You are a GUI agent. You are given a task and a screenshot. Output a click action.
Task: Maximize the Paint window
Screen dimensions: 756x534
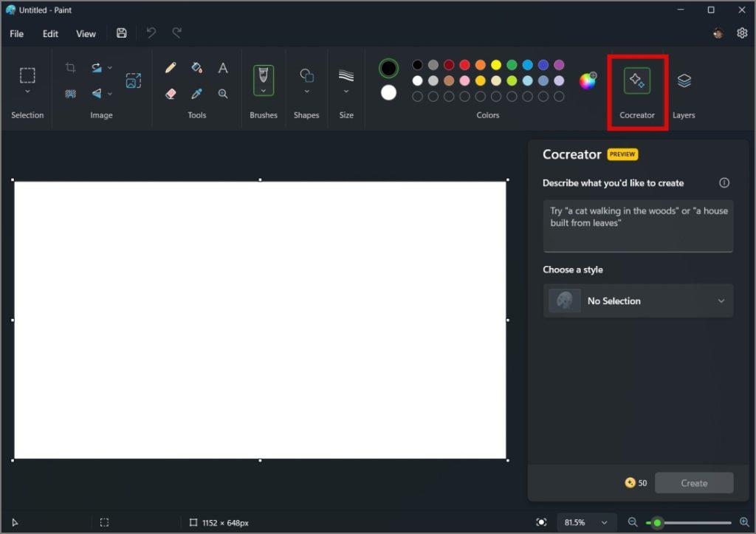tap(711, 10)
